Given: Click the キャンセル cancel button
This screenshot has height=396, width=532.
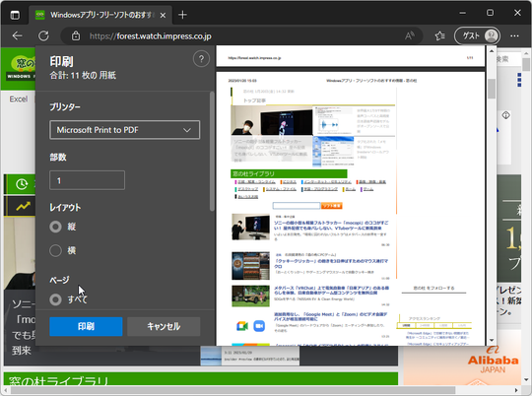Looking at the screenshot, I should point(164,326).
